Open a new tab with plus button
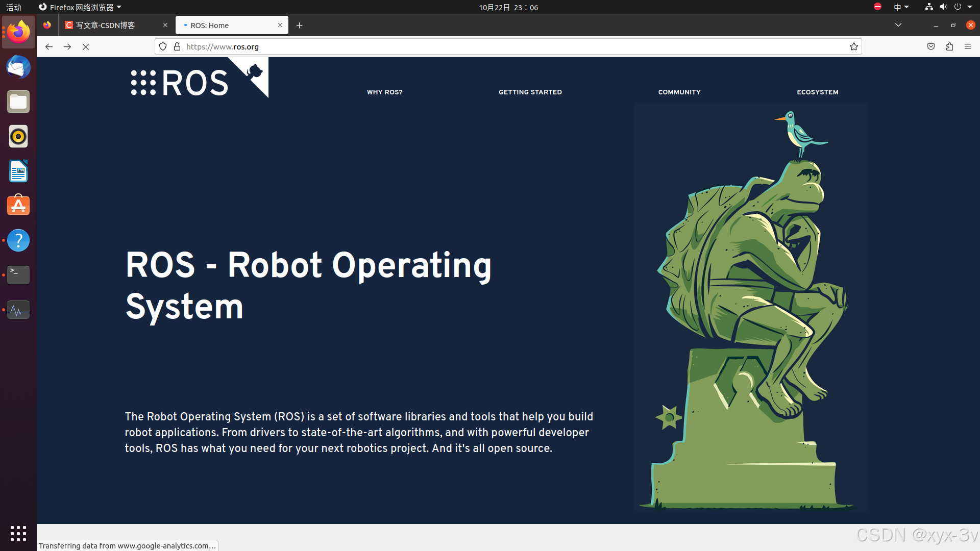 click(300, 25)
